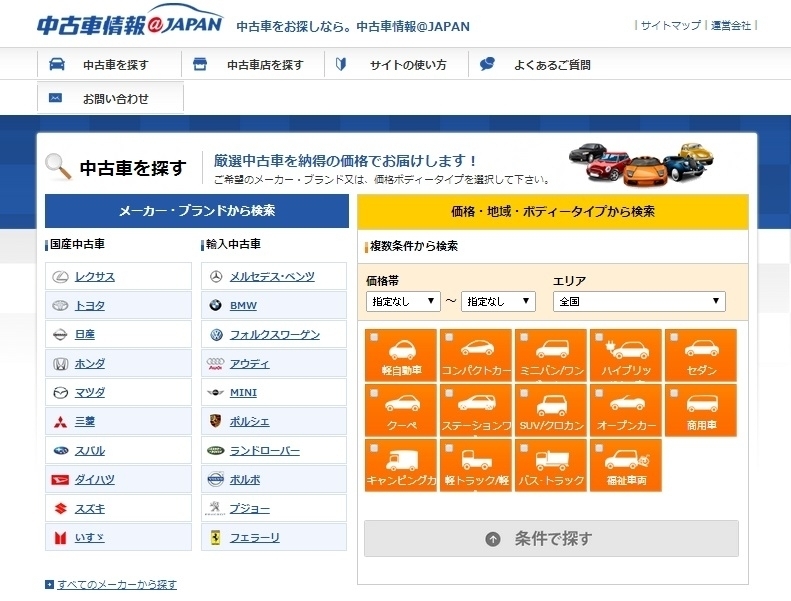Open the エリア 全国 dropdown
Screen dimensions: 791x601
(x=639, y=301)
